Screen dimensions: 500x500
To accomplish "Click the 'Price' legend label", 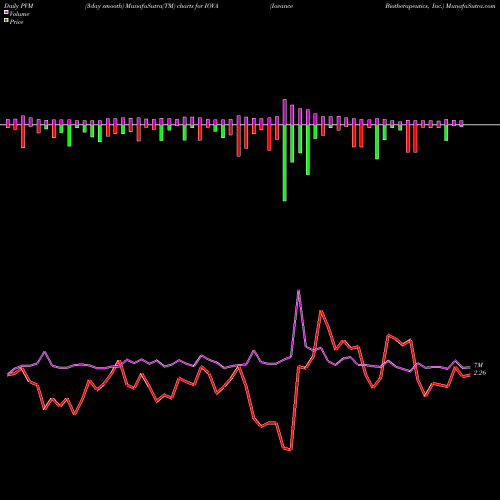I will pos(16,22).
